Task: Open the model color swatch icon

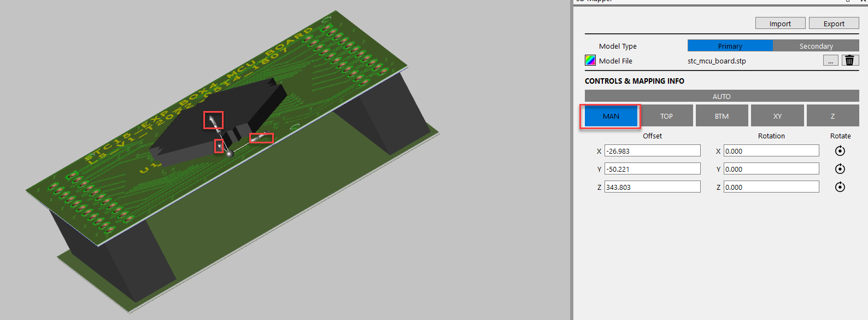Action: tap(590, 60)
